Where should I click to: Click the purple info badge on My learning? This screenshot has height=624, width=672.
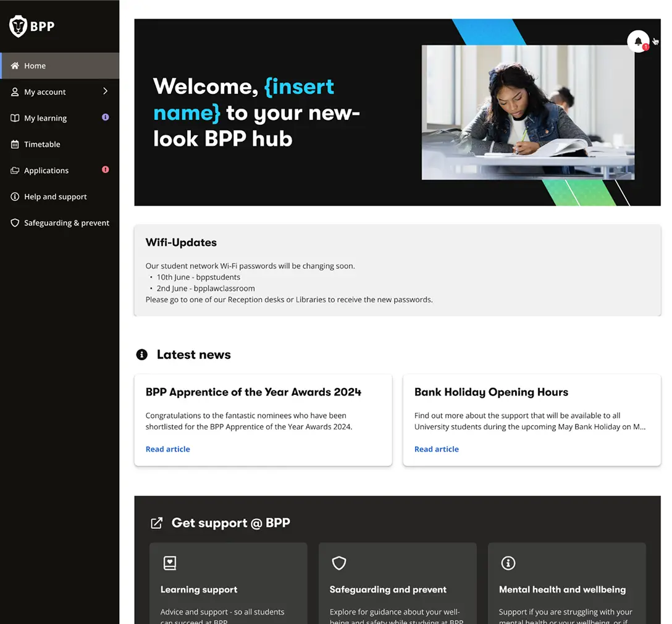pos(106,117)
